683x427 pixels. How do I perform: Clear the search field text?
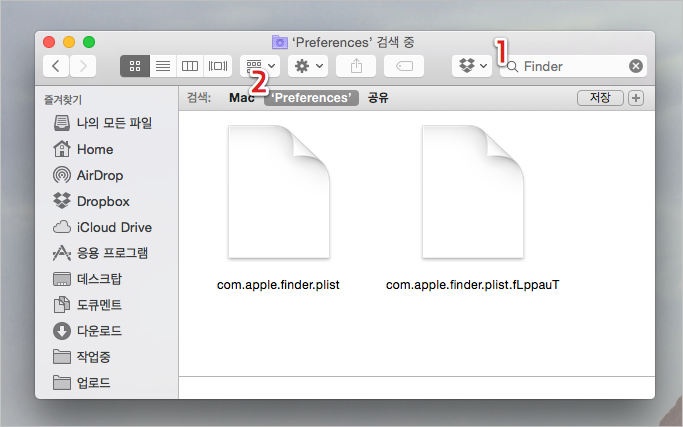636,66
